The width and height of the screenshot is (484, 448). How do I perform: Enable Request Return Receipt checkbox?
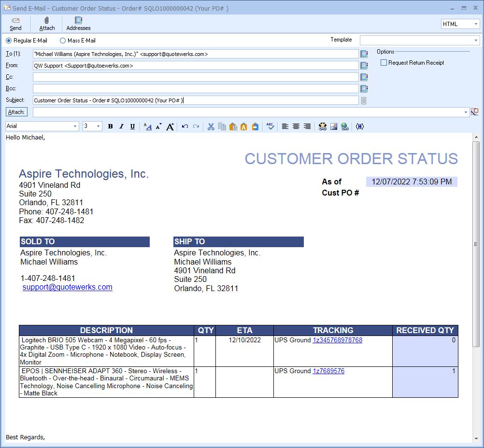(x=384, y=63)
